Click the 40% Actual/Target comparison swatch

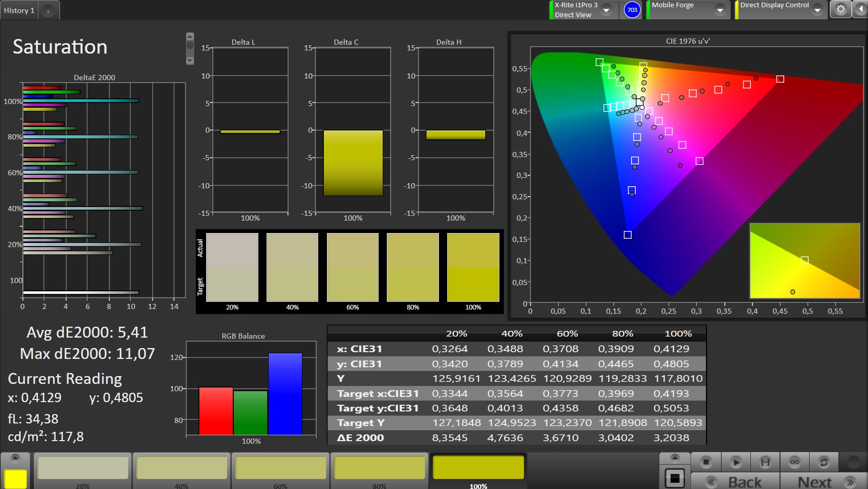tap(292, 267)
